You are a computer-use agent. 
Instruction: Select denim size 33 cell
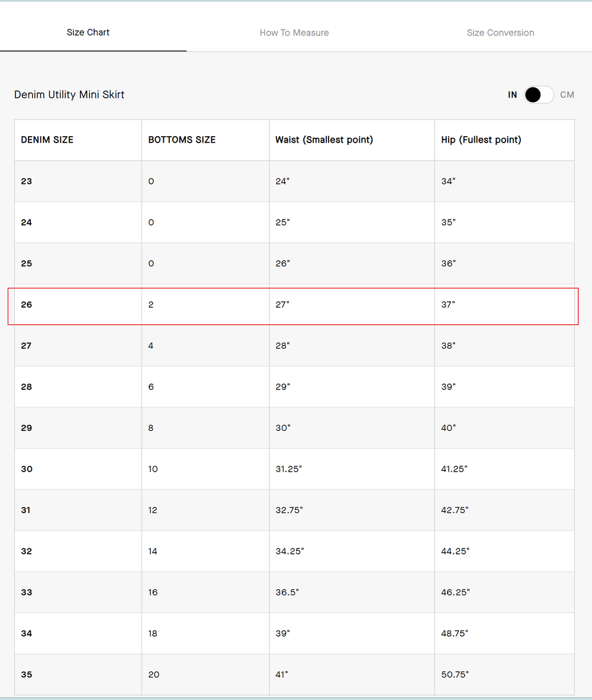78,592
